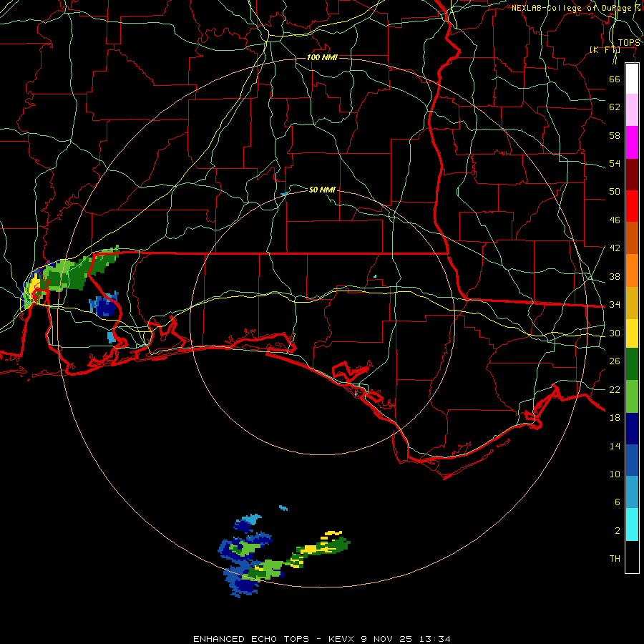The image size is (644, 644).
Task: Click the "54" scale label
Action: [x=615, y=163]
